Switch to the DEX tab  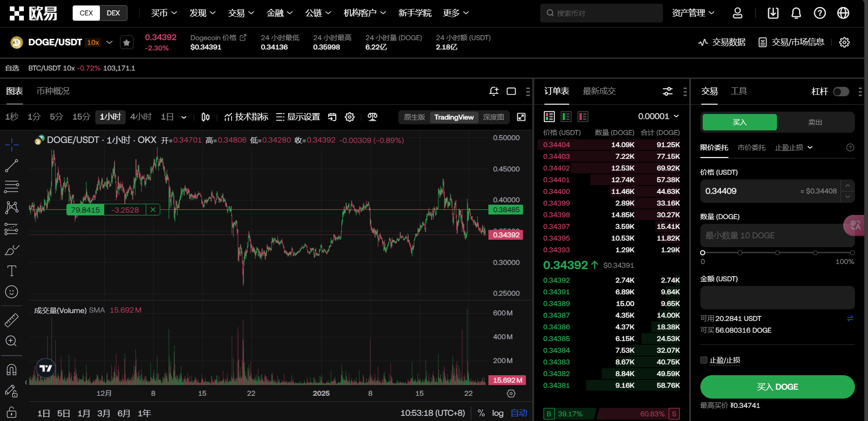pos(113,13)
